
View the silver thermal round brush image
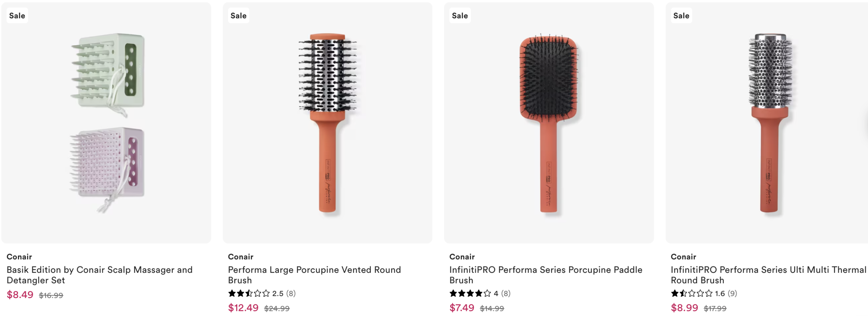770,122
